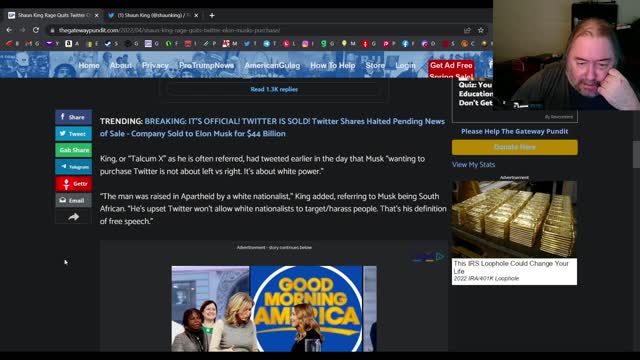Close the Shaun King Rage Quits tab
The width and height of the screenshot is (640, 360).
(97, 16)
